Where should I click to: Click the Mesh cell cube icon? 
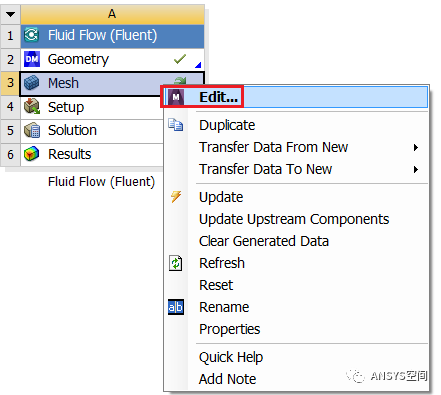[x=32, y=83]
